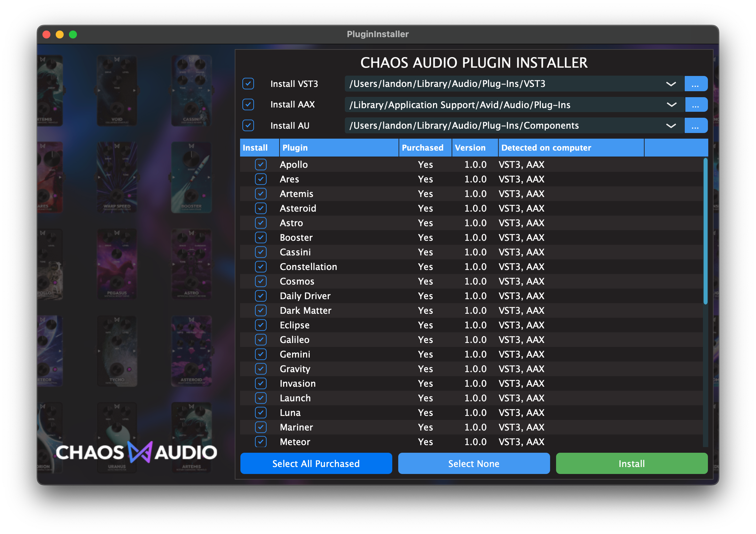756x534 pixels.
Task: Expand the AU Components path dropdown
Action: [x=671, y=126]
